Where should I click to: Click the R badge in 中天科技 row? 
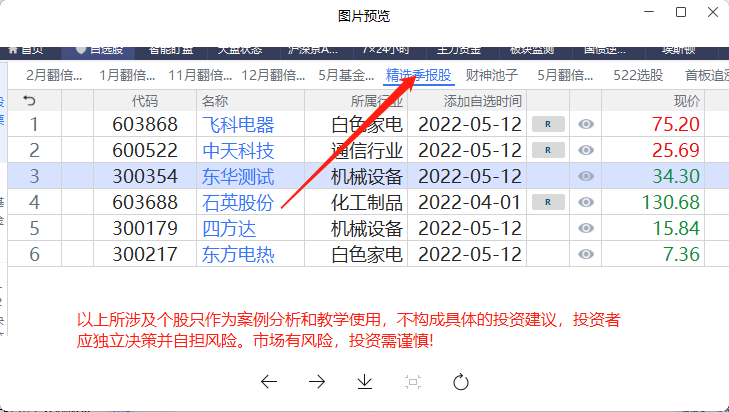pyautogui.click(x=548, y=150)
